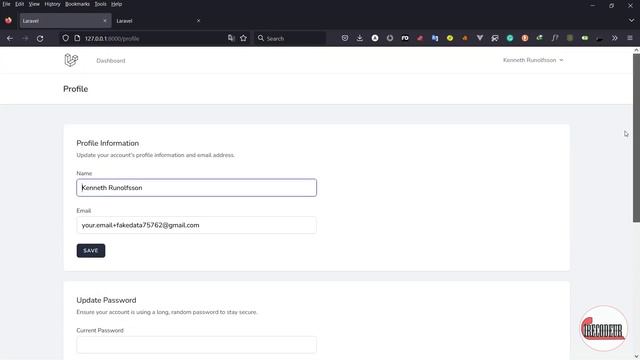Viewport: 640px width, 360px height.
Task: Click the blue translate extension icon
Action: click(x=435, y=38)
